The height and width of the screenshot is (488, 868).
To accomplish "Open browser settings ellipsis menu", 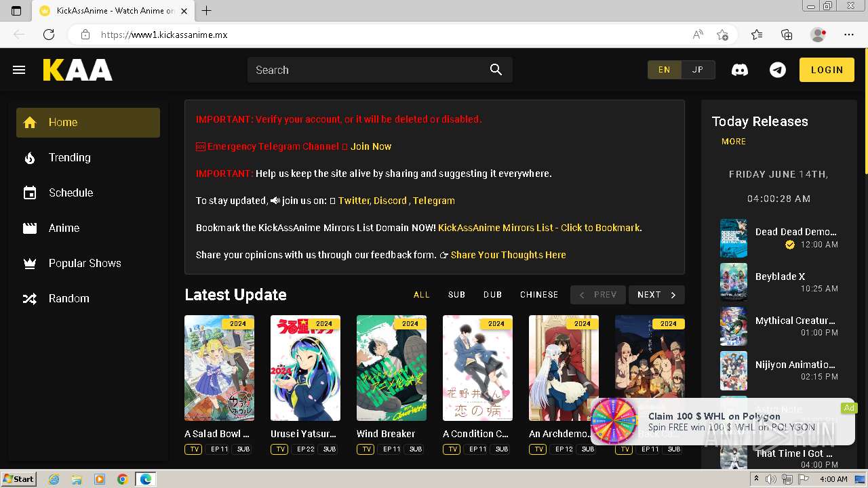I will [x=849, y=35].
